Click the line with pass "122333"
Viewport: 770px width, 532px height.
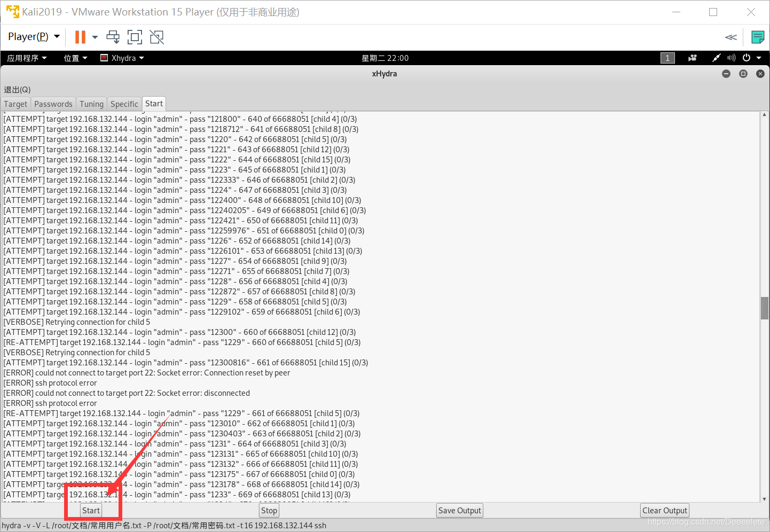[x=179, y=180]
